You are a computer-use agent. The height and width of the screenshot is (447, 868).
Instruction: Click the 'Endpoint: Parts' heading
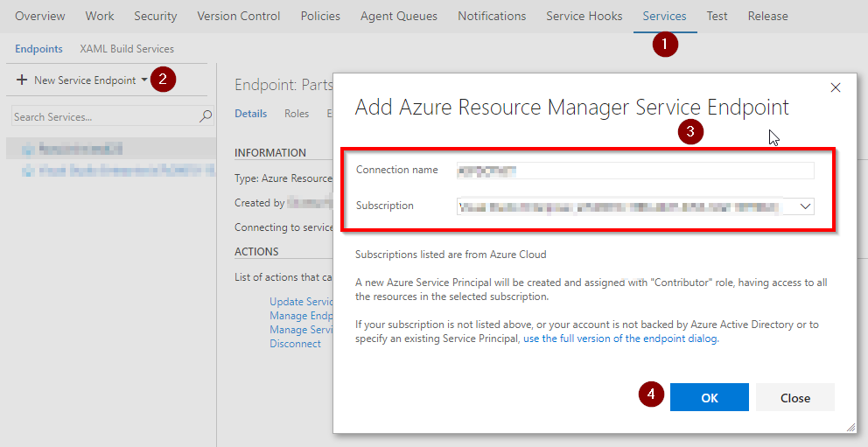point(283,85)
